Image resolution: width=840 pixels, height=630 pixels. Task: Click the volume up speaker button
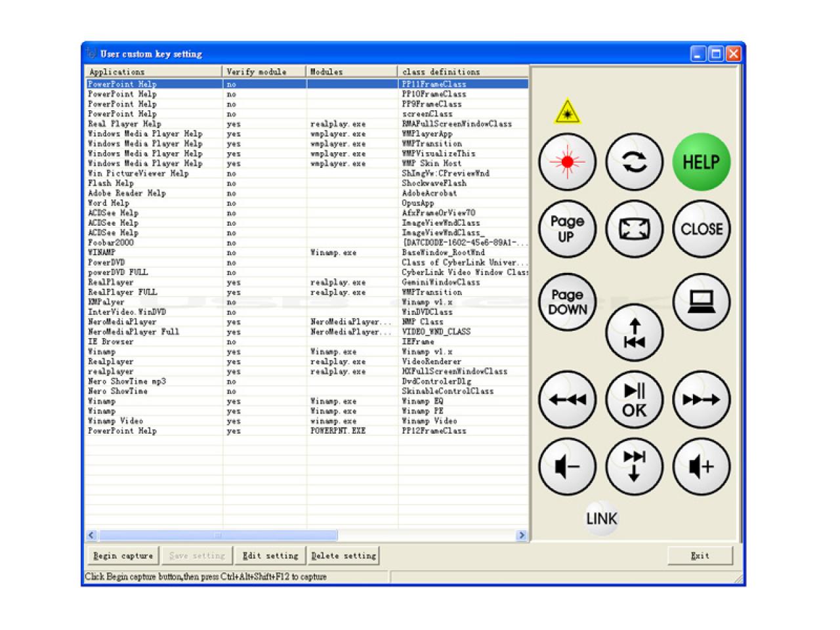pos(702,467)
